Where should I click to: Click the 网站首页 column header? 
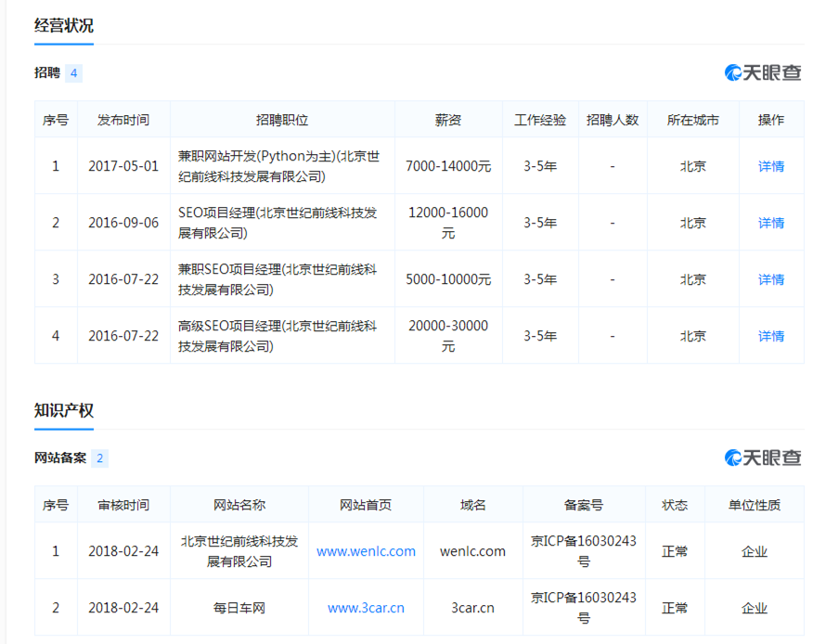[x=366, y=505]
